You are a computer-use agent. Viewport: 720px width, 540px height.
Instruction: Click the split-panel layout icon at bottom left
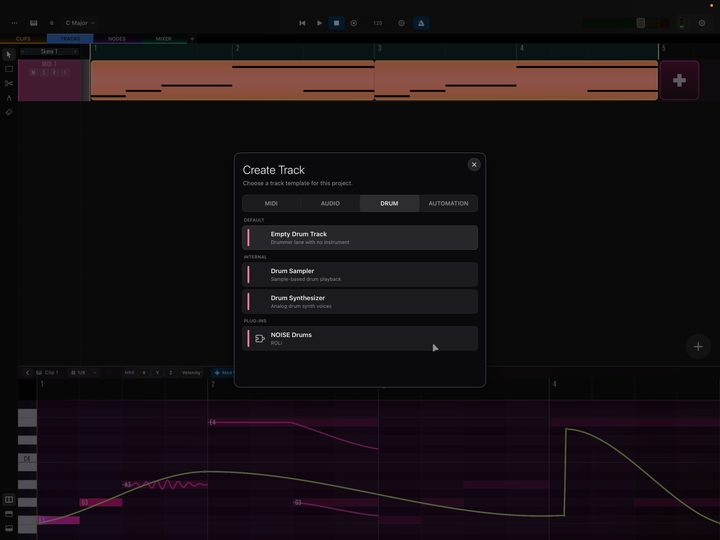click(9, 500)
